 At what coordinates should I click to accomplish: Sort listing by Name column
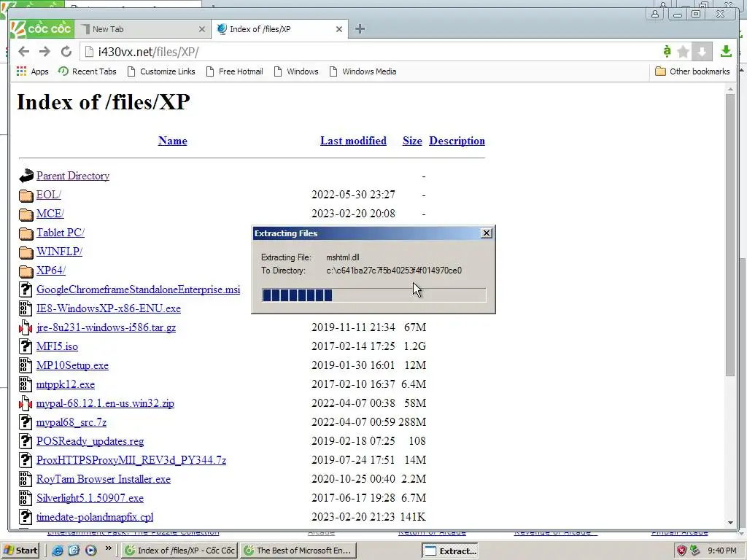coord(172,141)
